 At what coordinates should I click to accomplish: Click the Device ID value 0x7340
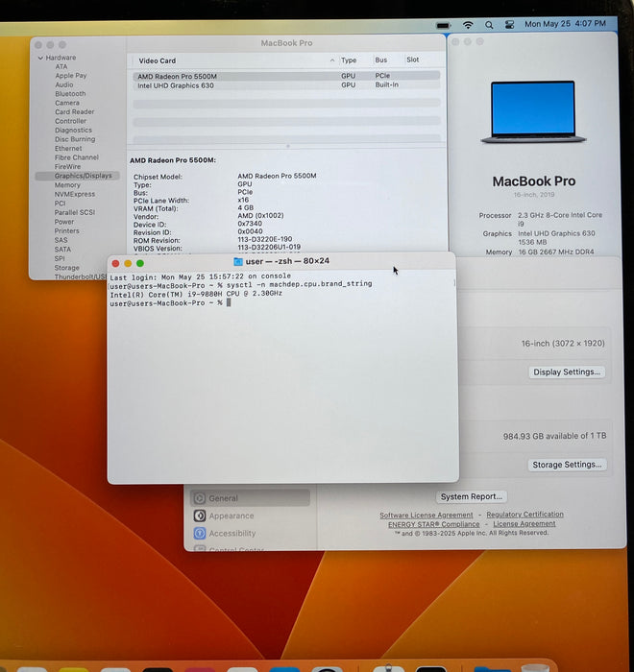[250, 224]
